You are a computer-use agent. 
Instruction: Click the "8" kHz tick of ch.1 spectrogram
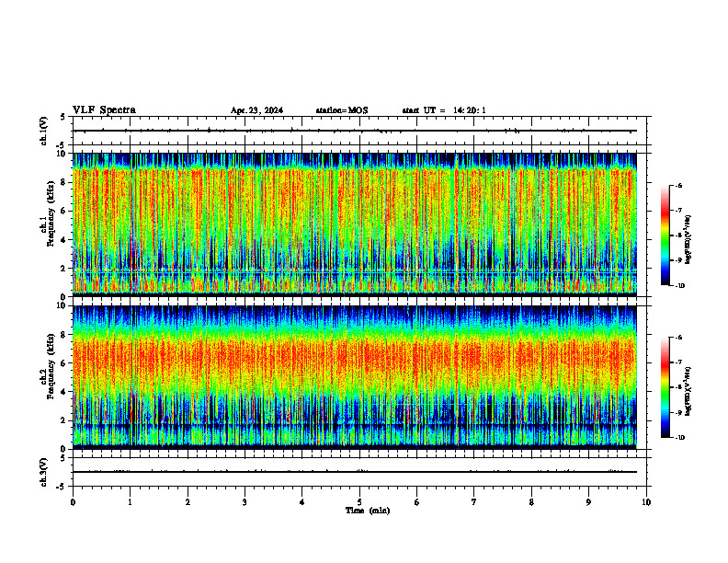(x=64, y=182)
